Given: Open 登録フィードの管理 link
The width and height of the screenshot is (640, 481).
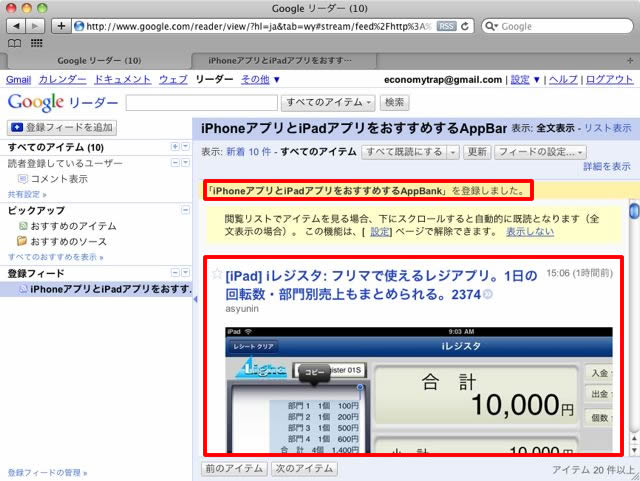Looking at the screenshot, I should pyautogui.click(x=47, y=472).
